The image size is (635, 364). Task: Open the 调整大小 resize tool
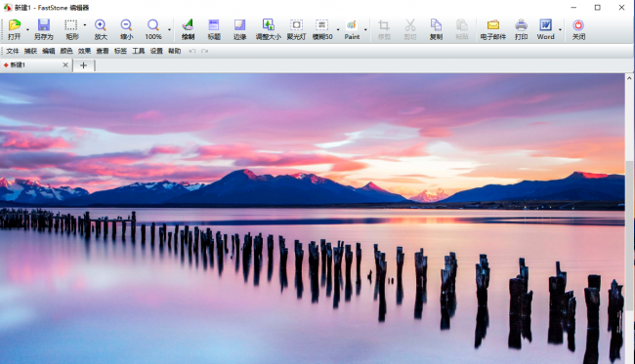[268, 29]
